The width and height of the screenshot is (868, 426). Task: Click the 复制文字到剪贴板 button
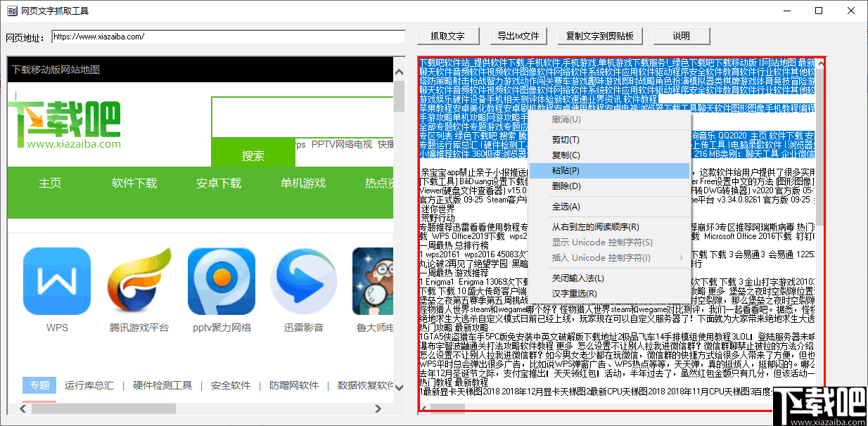601,36
